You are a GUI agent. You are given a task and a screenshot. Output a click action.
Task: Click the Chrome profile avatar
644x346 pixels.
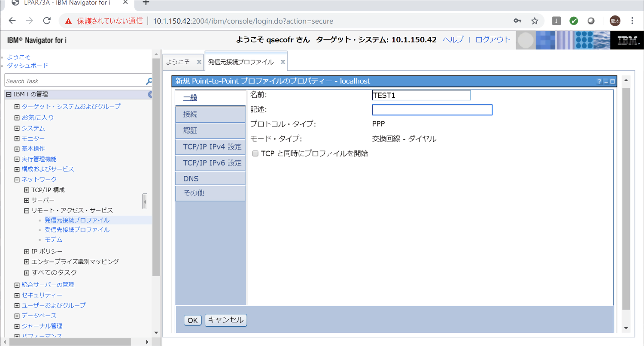pyautogui.click(x=615, y=21)
